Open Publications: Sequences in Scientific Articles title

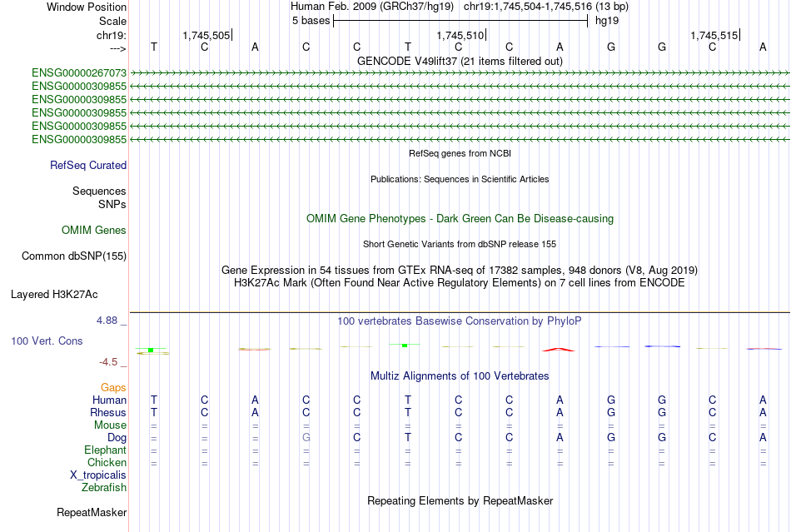(460, 179)
